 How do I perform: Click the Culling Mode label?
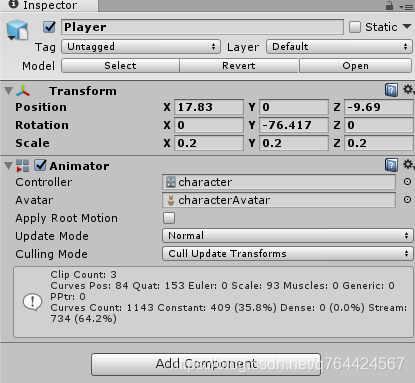tap(51, 254)
